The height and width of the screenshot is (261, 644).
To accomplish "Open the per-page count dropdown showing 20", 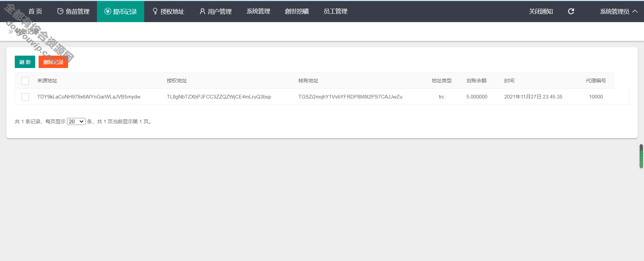I will (76, 121).
